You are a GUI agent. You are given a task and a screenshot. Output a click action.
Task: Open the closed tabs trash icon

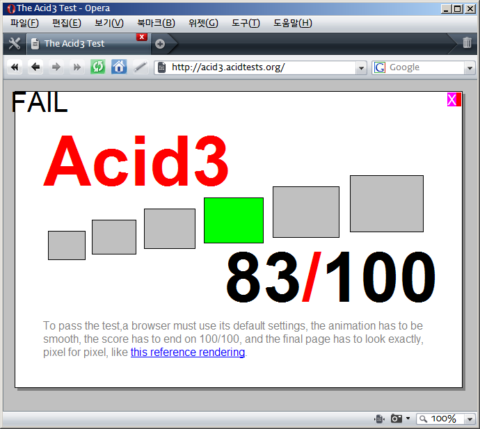[467, 43]
